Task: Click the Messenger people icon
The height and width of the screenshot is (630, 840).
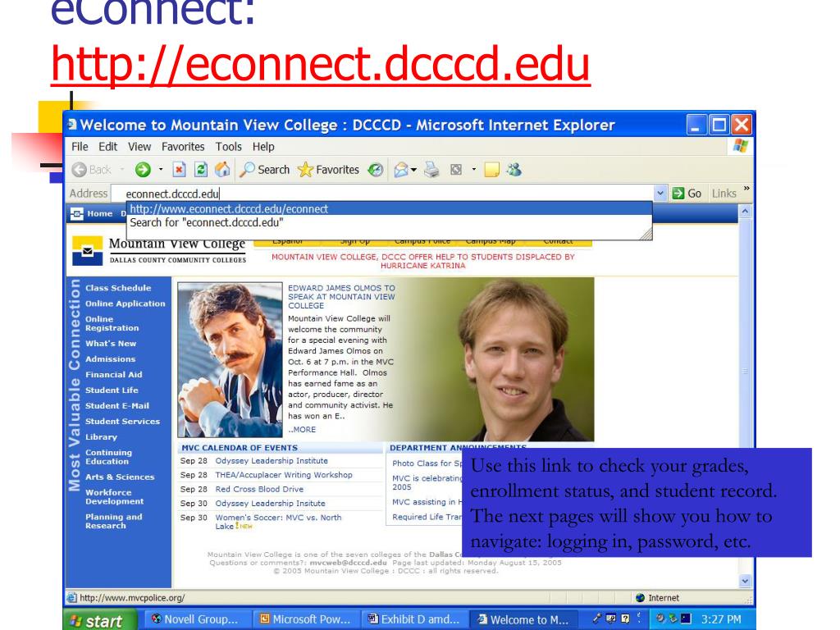Action: pos(514,170)
